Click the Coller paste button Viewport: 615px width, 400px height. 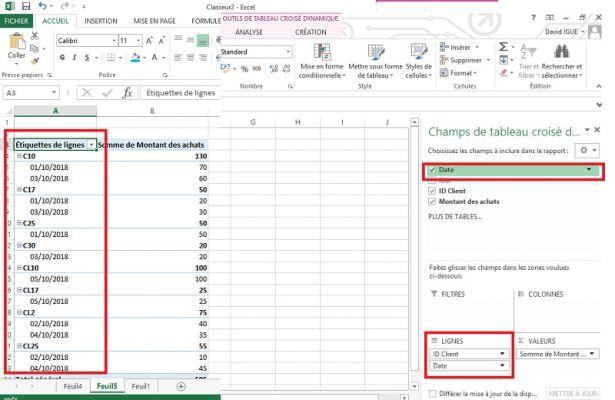pos(16,46)
